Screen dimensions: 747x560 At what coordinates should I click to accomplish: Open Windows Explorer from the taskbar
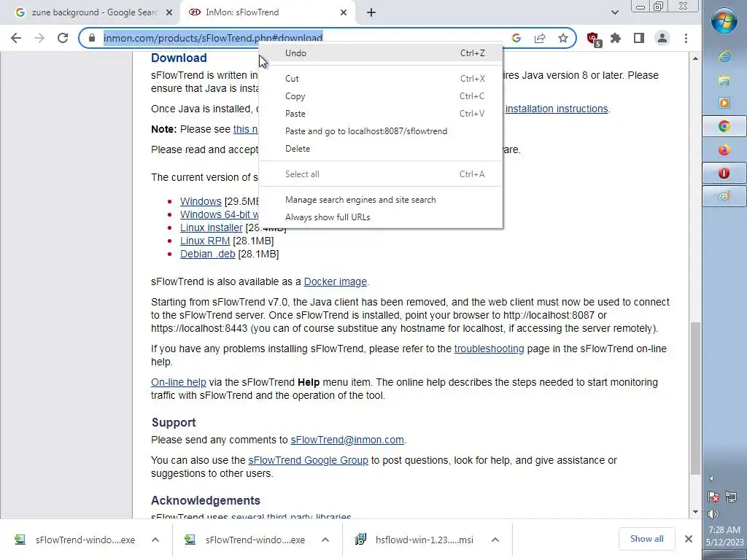click(724, 80)
